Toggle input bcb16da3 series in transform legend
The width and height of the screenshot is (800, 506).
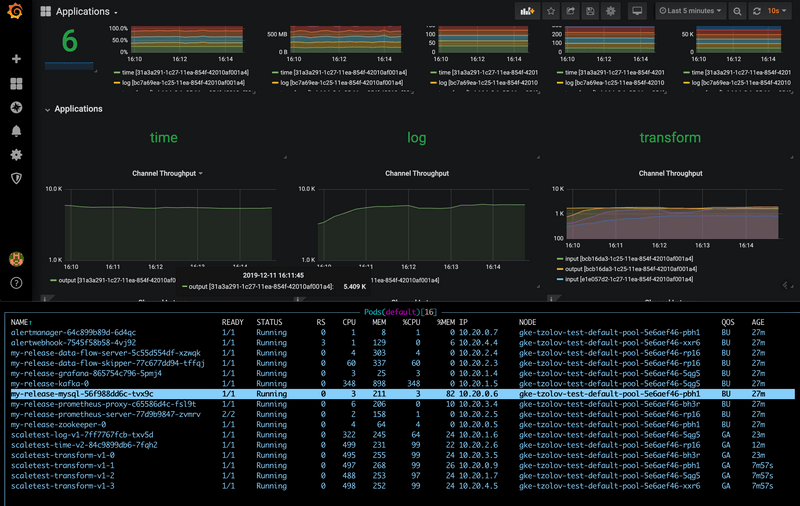629,259
